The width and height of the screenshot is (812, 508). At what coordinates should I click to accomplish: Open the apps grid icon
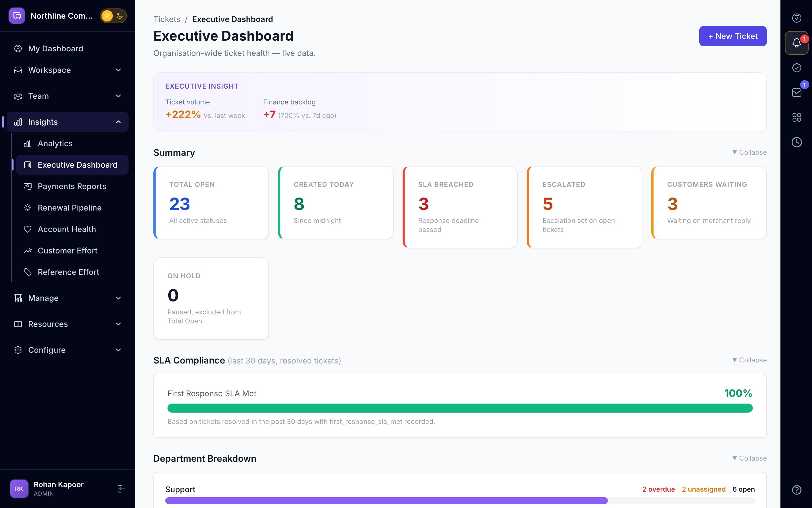tap(796, 117)
